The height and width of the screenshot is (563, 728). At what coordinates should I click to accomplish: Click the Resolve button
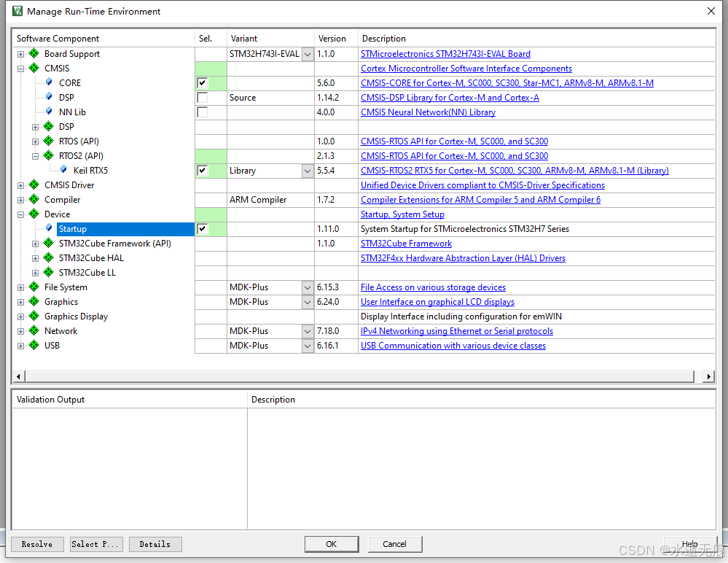point(37,544)
